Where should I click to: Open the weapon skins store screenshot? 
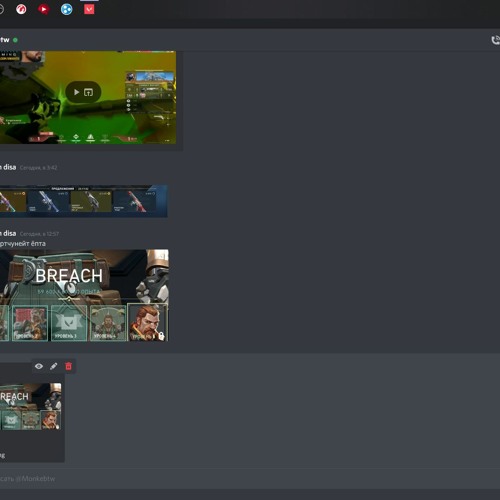(83, 201)
